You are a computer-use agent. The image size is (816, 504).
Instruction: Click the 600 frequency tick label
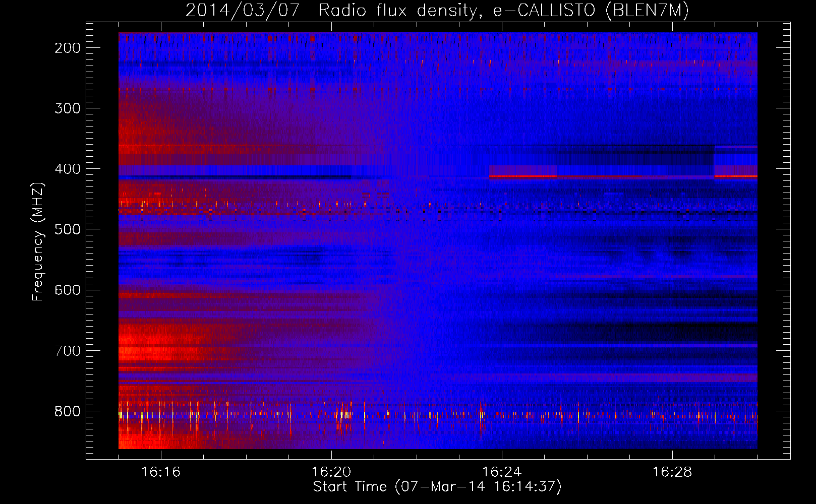tap(68, 290)
